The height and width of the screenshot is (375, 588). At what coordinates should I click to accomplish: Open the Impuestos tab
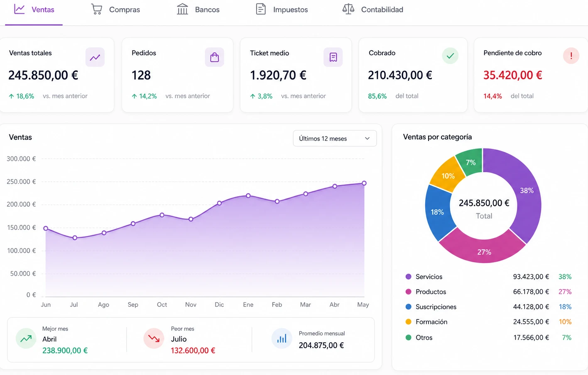click(x=282, y=10)
